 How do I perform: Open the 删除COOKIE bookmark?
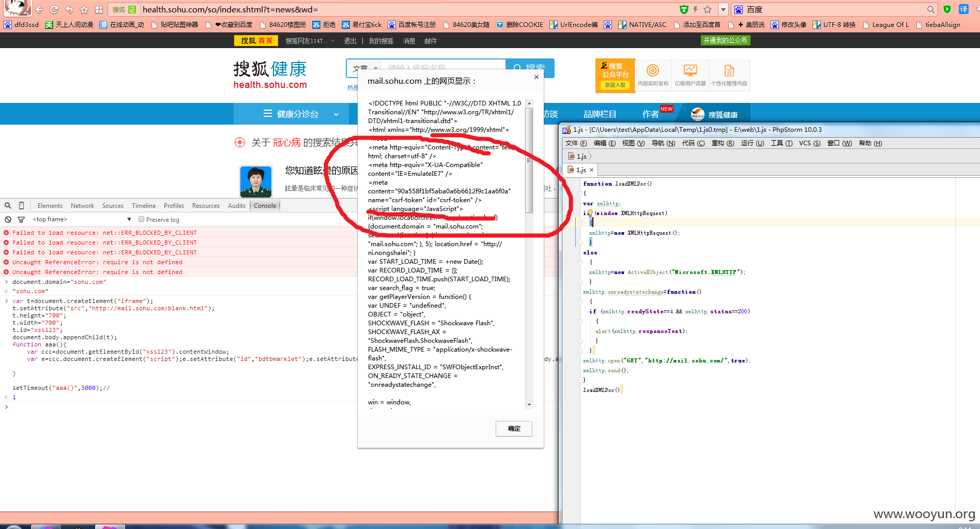[x=519, y=24]
